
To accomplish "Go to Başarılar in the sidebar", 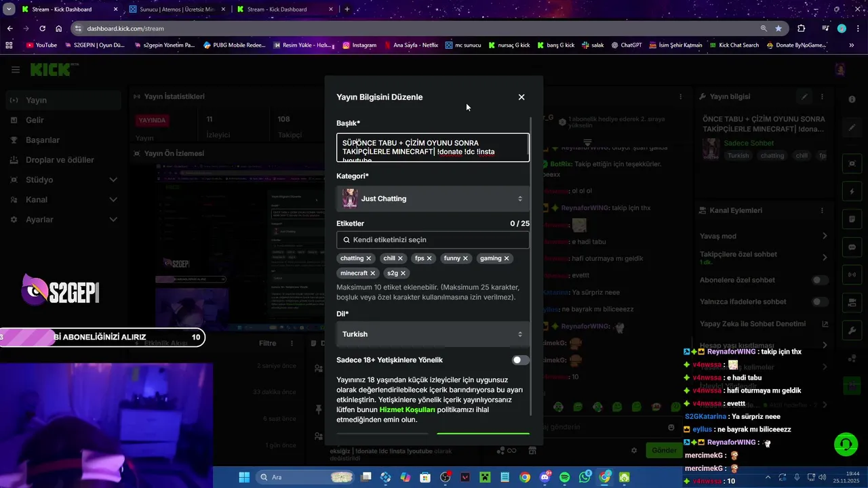I will [x=62, y=140].
